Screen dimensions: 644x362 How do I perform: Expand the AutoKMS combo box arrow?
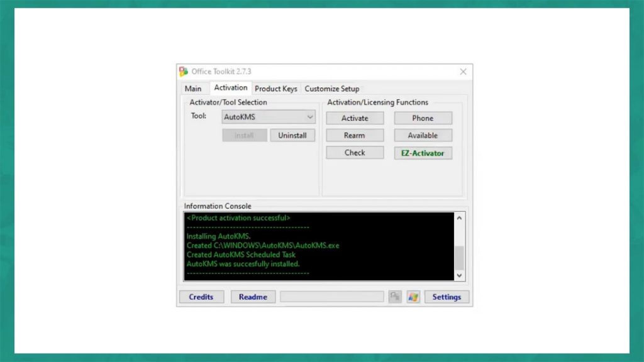click(309, 117)
